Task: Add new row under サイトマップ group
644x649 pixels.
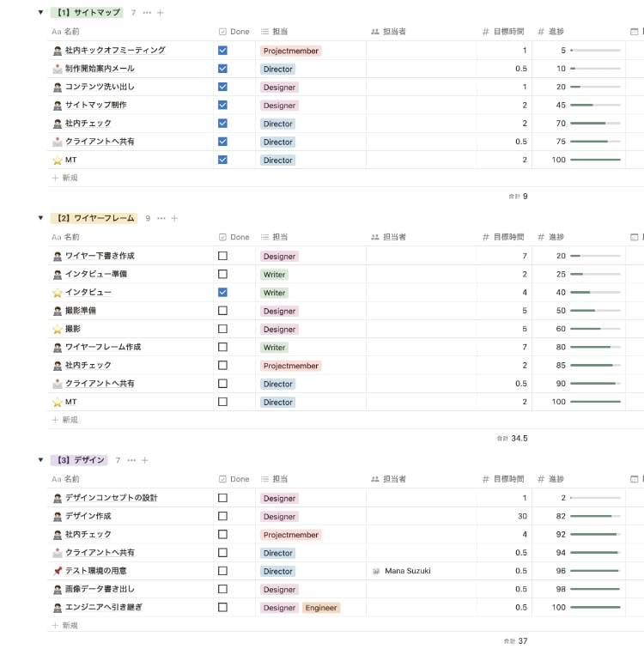Action: 65,178
